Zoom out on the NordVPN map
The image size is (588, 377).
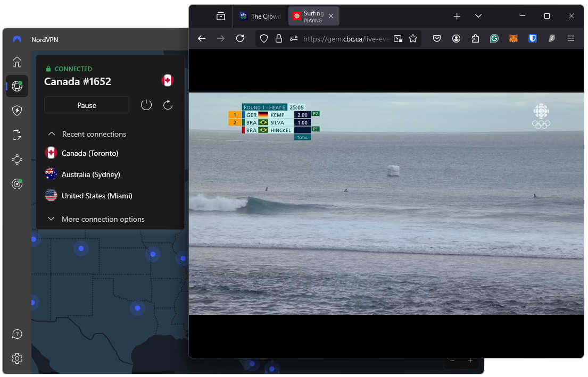pyautogui.click(x=452, y=361)
